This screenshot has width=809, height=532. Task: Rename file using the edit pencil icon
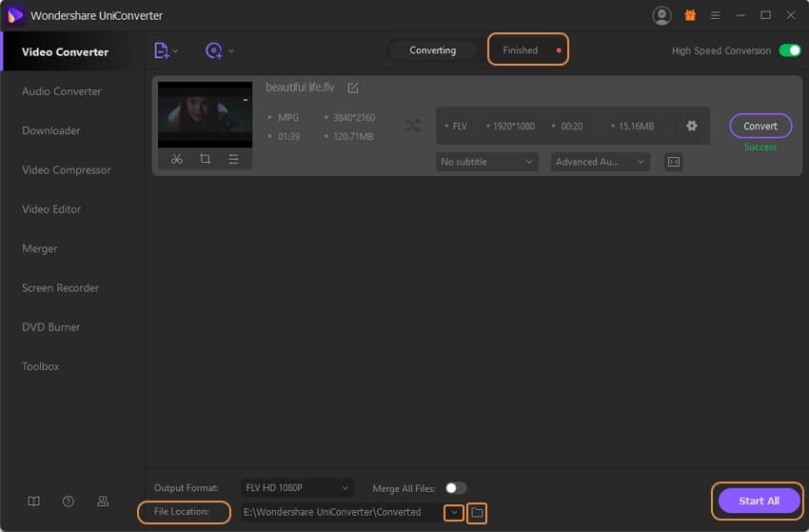[353, 88]
